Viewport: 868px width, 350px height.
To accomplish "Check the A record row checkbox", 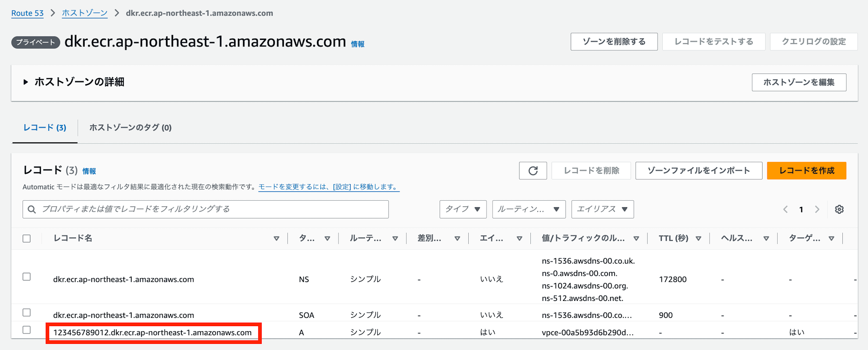I will [26, 330].
